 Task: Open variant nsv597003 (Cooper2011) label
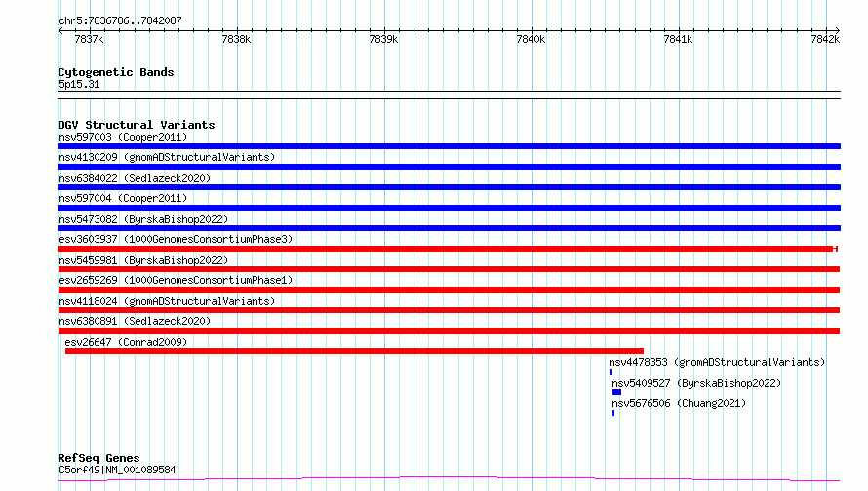123,137
